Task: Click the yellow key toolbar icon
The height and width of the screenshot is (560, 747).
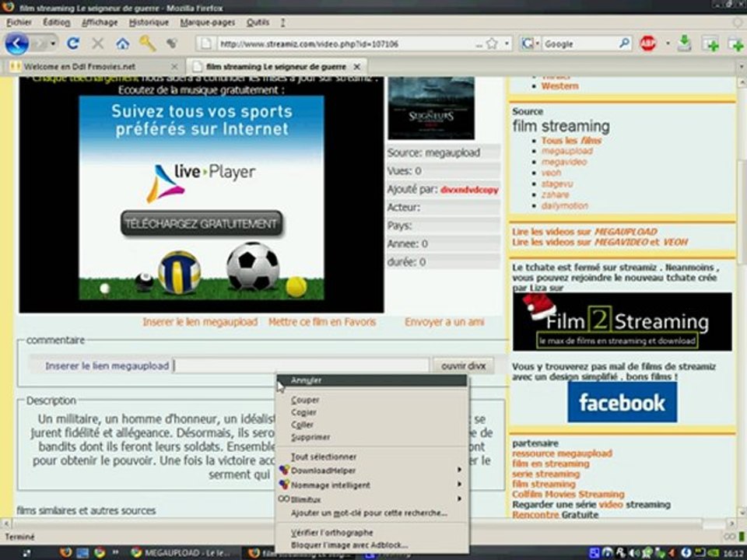Action: [148, 44]
